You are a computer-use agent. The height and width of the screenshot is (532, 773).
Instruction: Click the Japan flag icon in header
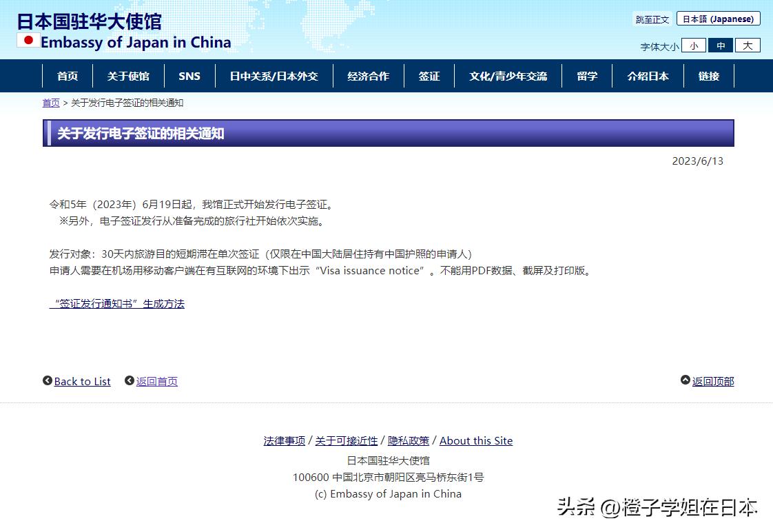(x=29, y=41)
